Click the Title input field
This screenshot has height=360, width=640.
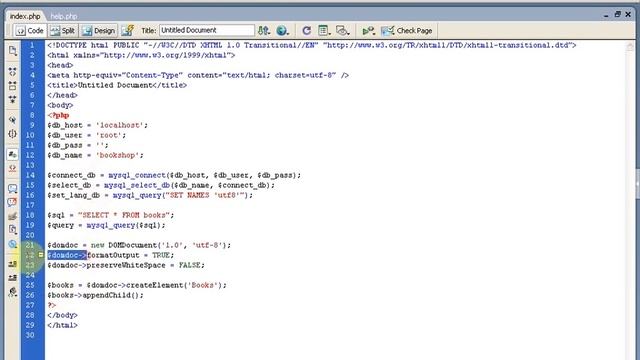(207, 30)
